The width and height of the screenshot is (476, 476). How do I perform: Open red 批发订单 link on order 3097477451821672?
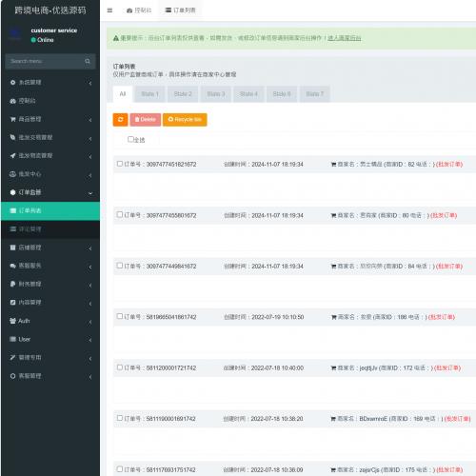pyautogui.click(x=449, y=165)
